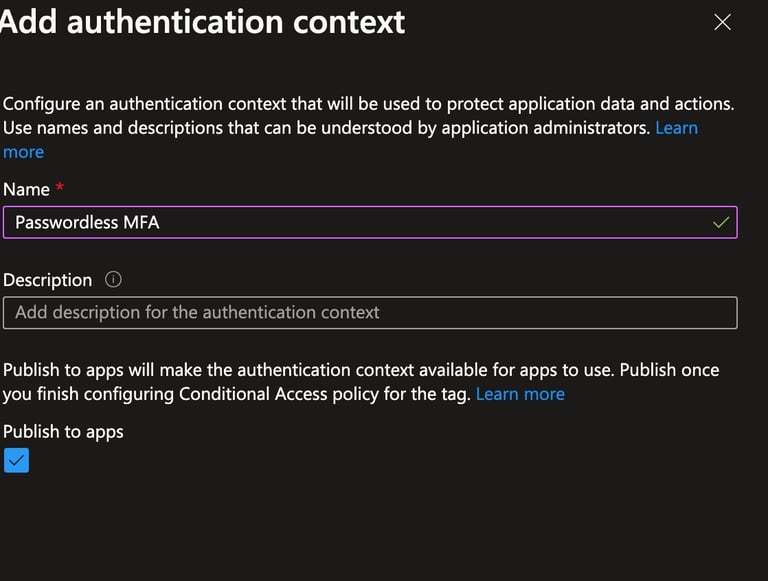Screen dimensions: 768x581
Task: Click the info icon beside Description
Action: [x=113, y=280]
